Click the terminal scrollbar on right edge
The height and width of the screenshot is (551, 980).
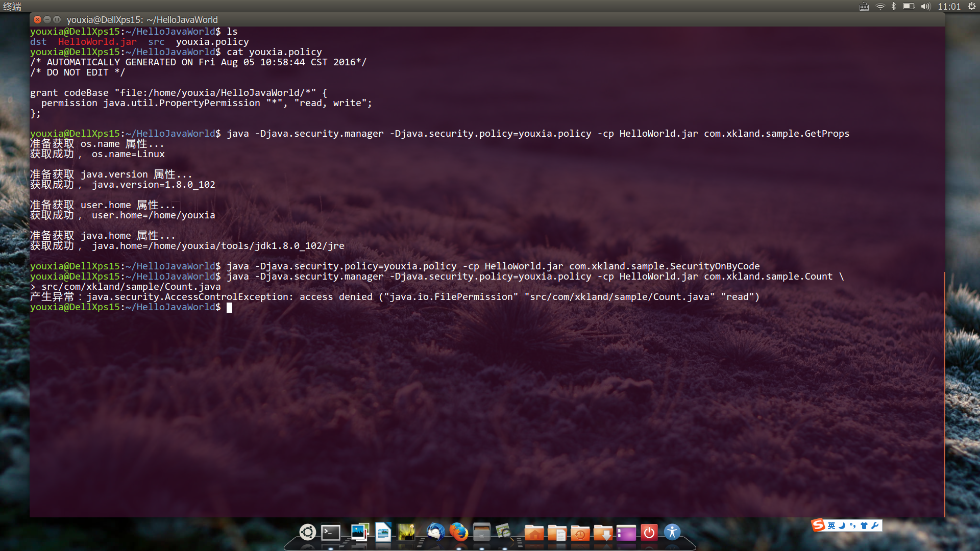(944, 394)
